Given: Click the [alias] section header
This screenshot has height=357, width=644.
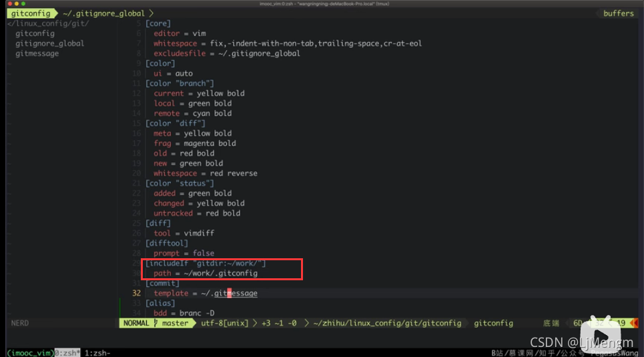Looking at the screenshot, I should point(160,303).
